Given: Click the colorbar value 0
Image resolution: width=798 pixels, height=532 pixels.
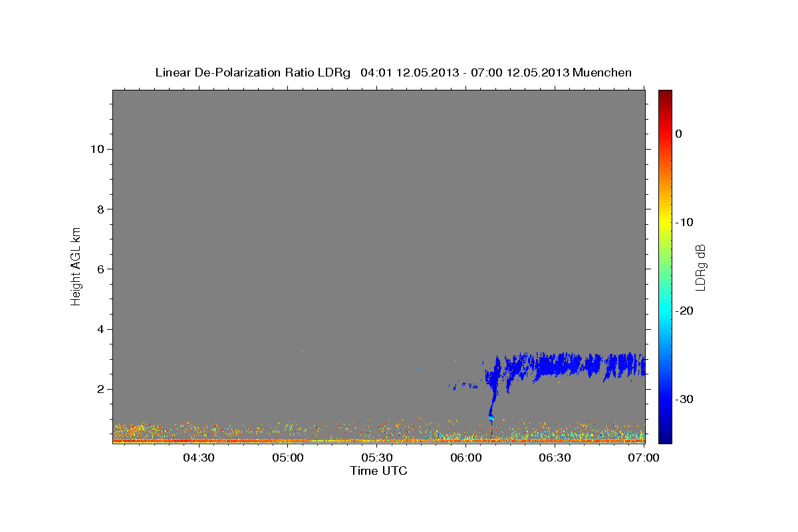Looking at the screenshot, I should [679, 134].
